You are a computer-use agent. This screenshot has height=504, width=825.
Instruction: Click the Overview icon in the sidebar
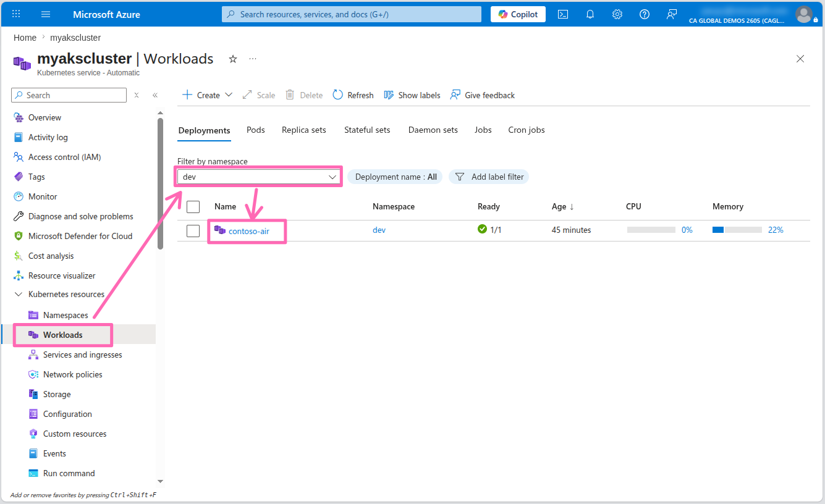tap(19, 117)
